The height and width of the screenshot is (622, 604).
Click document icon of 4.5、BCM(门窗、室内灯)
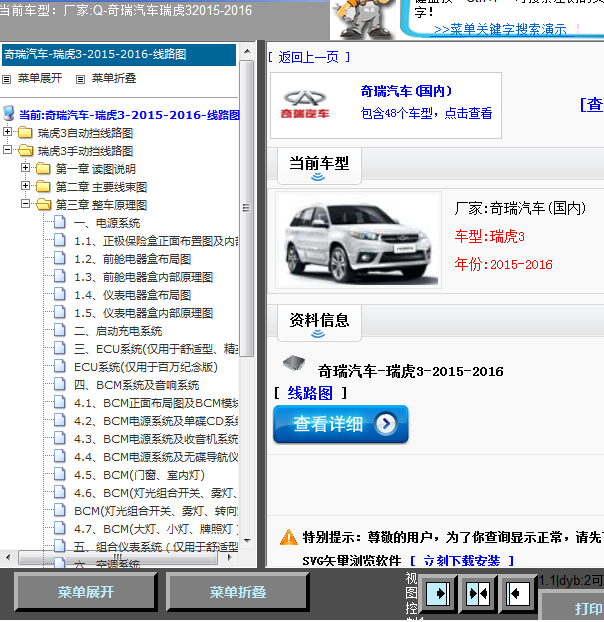pos(60,474)
